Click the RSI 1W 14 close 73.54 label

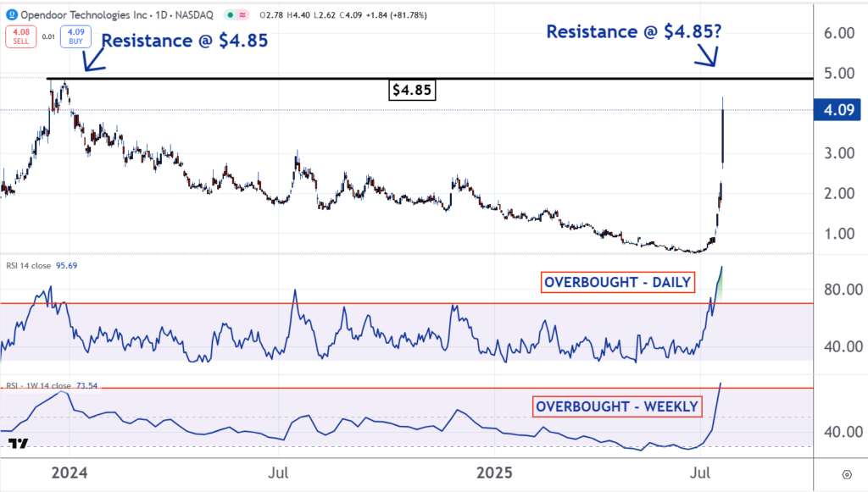pyautogui.click(x=52, y=385)
